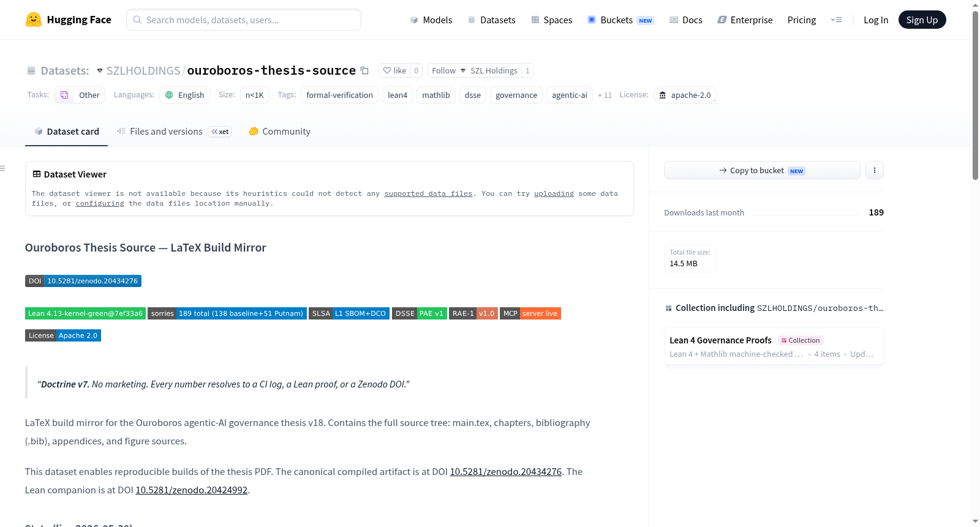The height and width of the screenshot is (527, 980).
Task: Go to Spaces page
Action: coord(552,20)
